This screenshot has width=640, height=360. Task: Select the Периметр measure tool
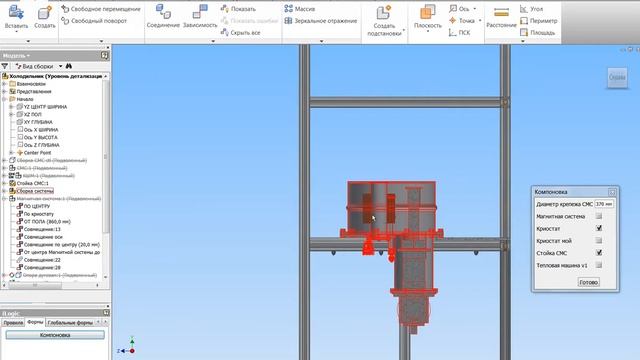click(539, 20)
